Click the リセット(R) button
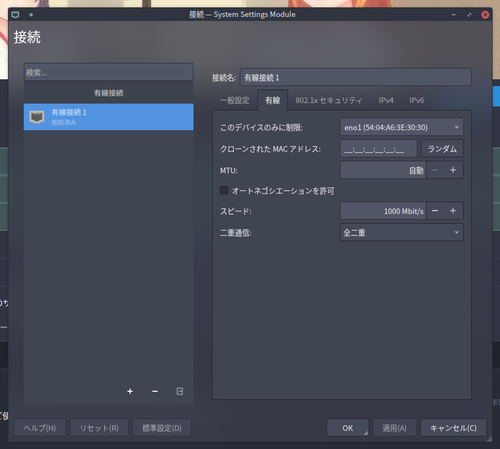Screen dimensions: 500x449 (x=99, y=428)
